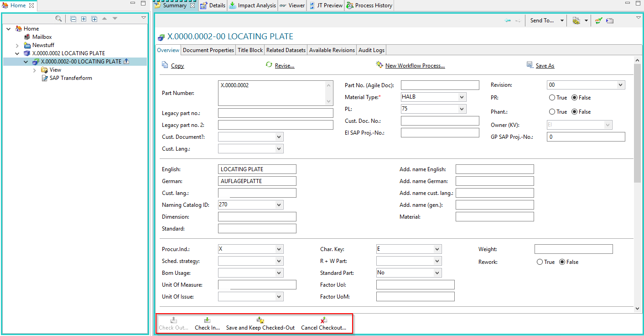Open the Document Properties tab
644x336 pixels.
(x=208, y=50)
